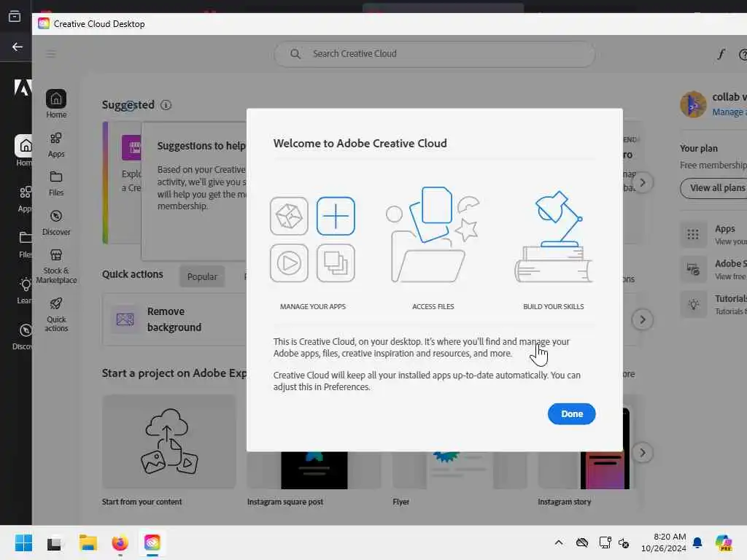Click the Done button in welcome dialog
The height and width of the screenshot is (560, 747).
571,414
